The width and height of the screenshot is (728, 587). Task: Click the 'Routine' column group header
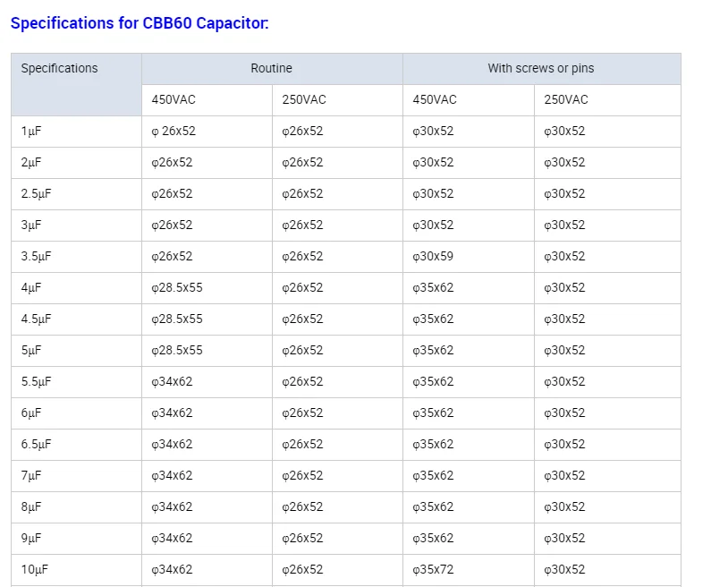click(271, 69)
